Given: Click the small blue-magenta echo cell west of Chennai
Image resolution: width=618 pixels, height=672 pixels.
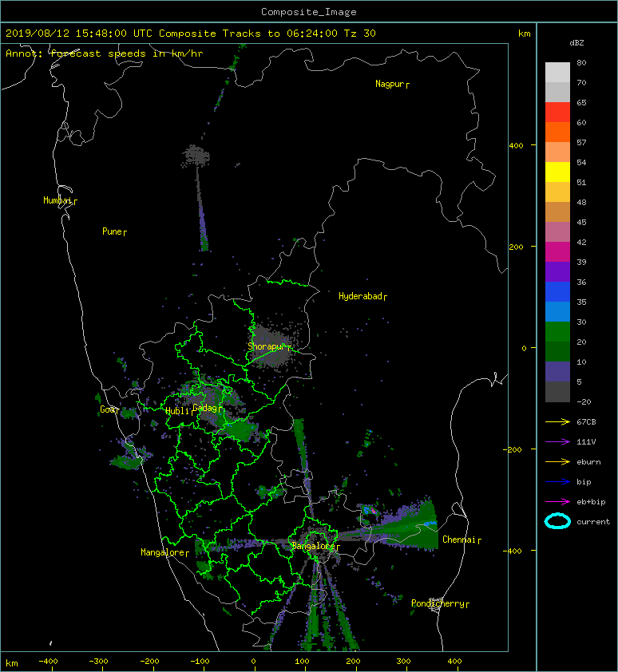Looking at the screenshot, I should coord(369,510).
